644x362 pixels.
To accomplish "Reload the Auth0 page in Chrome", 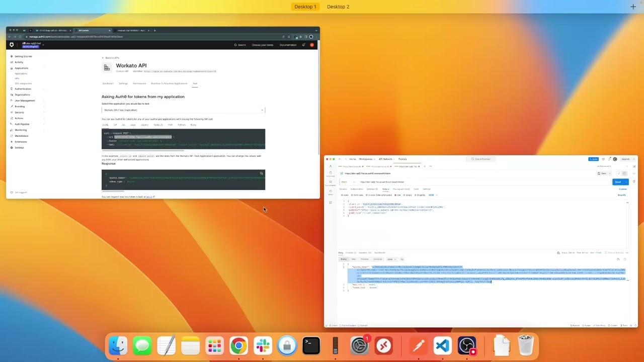I will coord(20,37).
